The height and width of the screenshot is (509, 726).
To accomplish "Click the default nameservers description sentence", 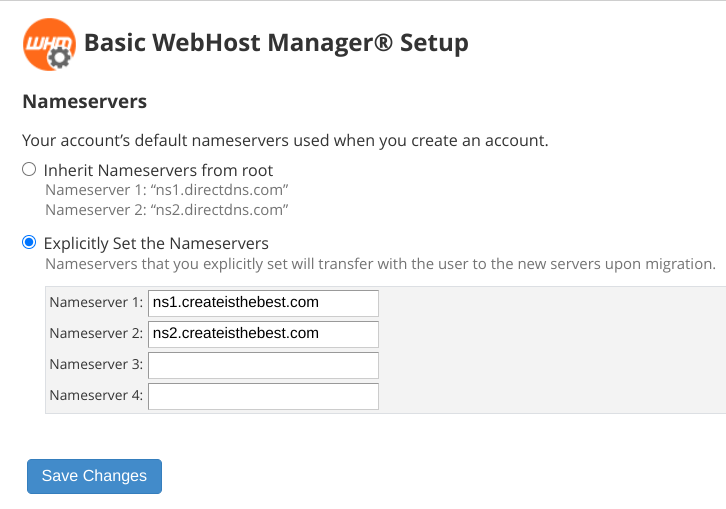I will [285, 140].
